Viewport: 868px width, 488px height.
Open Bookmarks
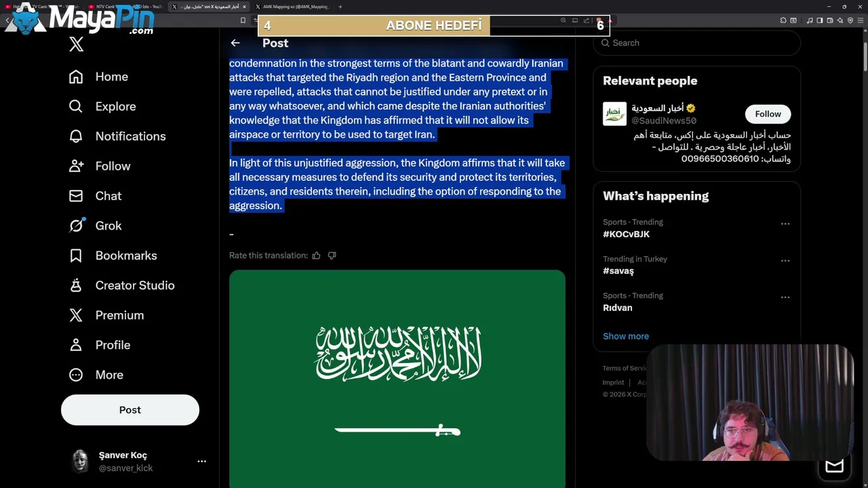pyautogui.click(x=113, y=256)
